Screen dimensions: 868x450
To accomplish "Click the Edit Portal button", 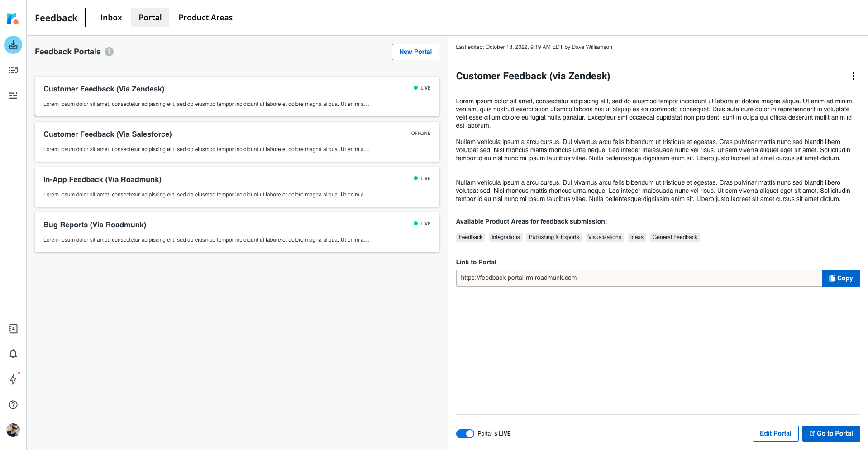I will click(x=775, y=434).
